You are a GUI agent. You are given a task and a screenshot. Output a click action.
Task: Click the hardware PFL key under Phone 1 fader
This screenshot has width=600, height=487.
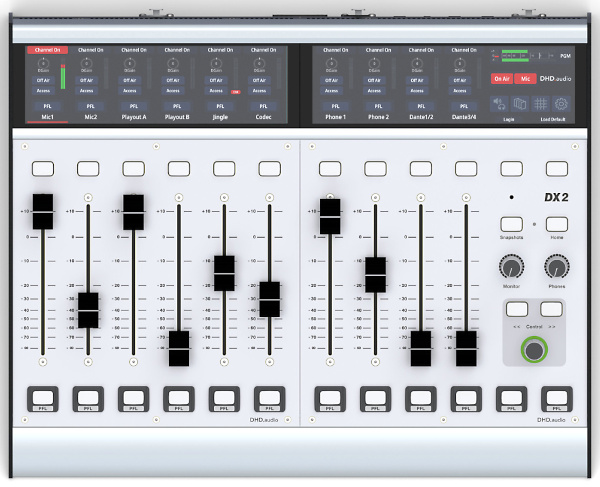tap(330, 399)
